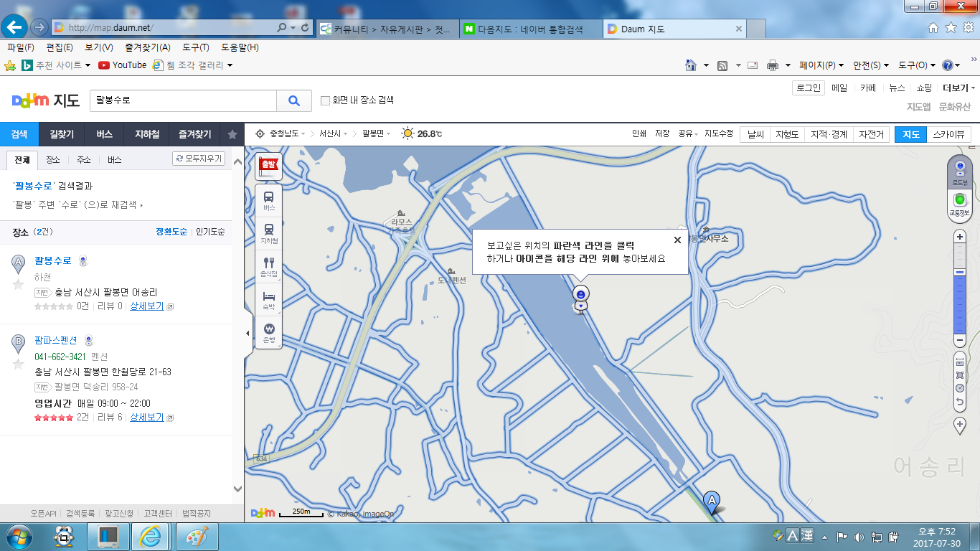Click the add marker pin button

[960, 425]
